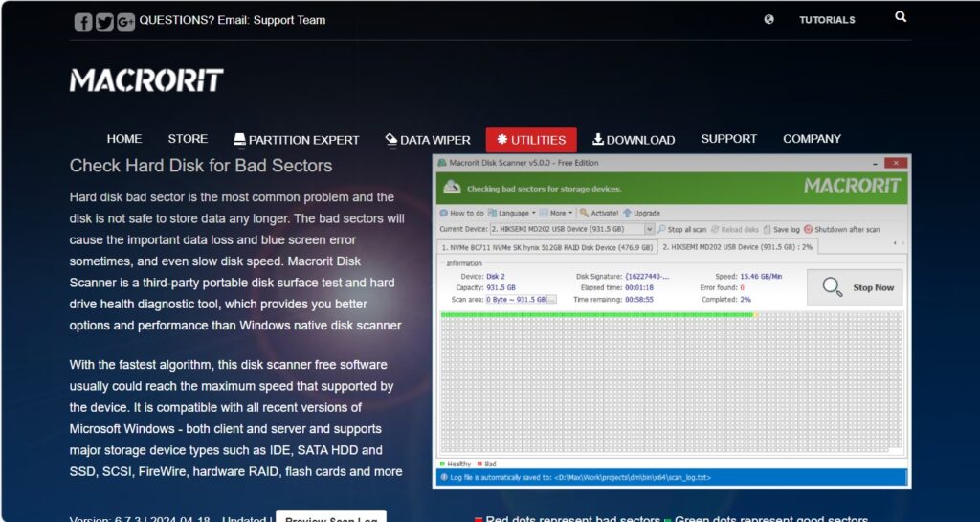Toggle Shutdown after scan option
This screenshot has width=980, height=522.
pos(842,230)
